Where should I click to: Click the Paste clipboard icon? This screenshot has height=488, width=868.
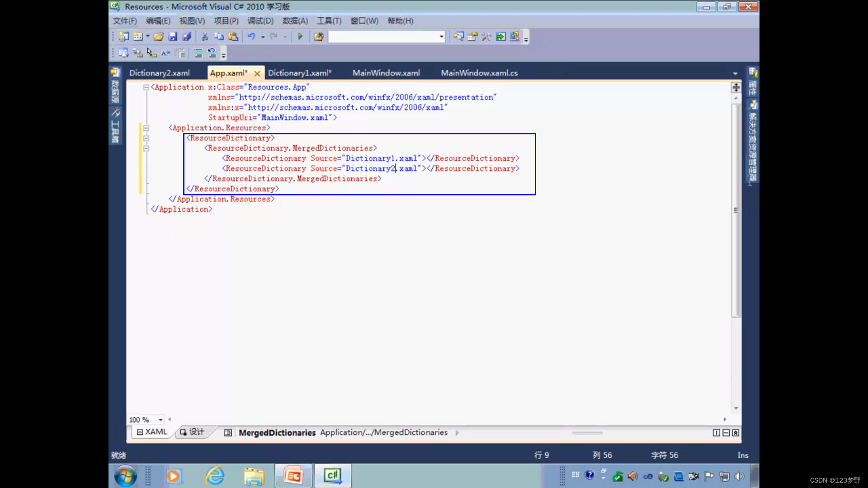(x=233, y=37)
